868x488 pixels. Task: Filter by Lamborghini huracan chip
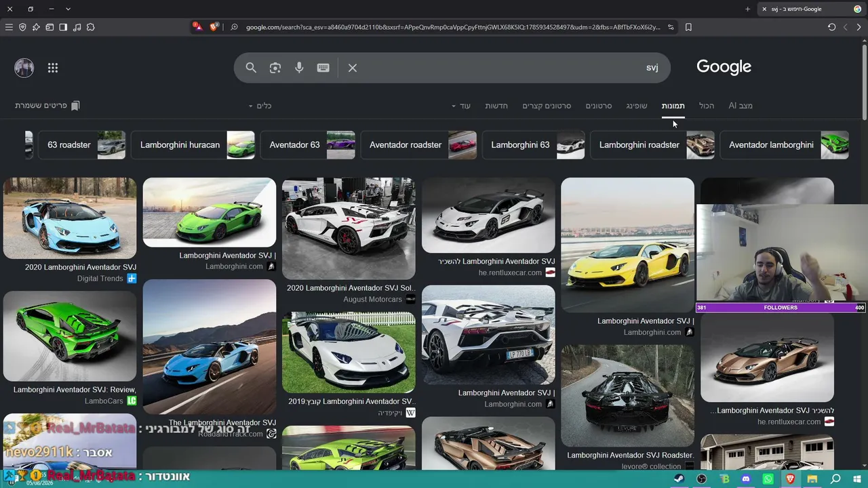193,145
